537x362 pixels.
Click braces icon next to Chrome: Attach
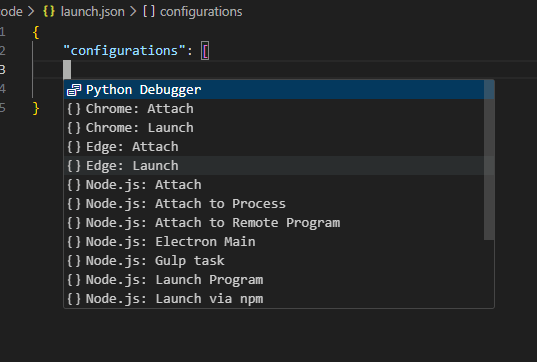click(74, 109)
